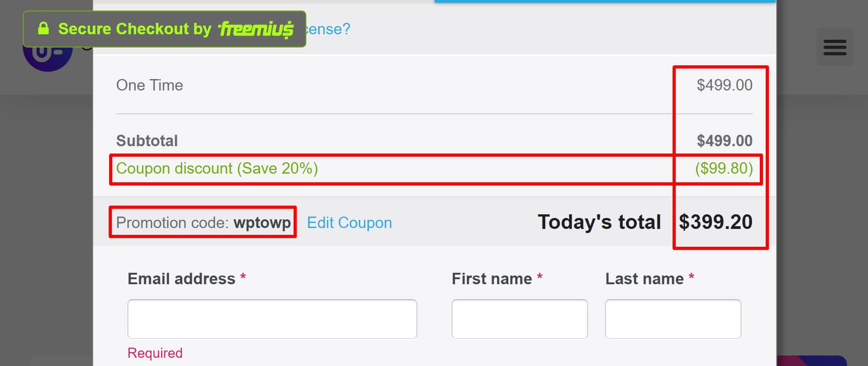This screenshot has height=366, width=868.
Task: Select the Email address input field
Action: (272, 319)
